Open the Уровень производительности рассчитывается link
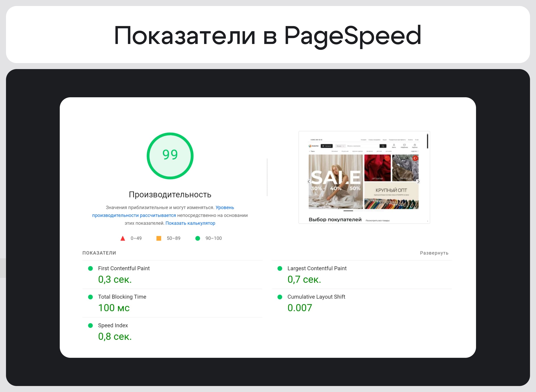 134,215
